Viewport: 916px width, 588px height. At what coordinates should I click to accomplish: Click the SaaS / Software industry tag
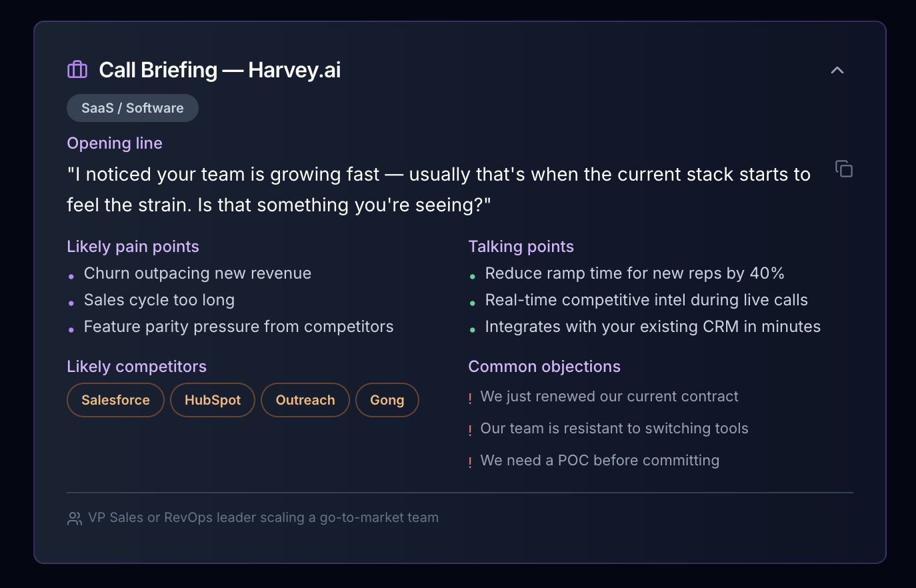pos(132,108)
